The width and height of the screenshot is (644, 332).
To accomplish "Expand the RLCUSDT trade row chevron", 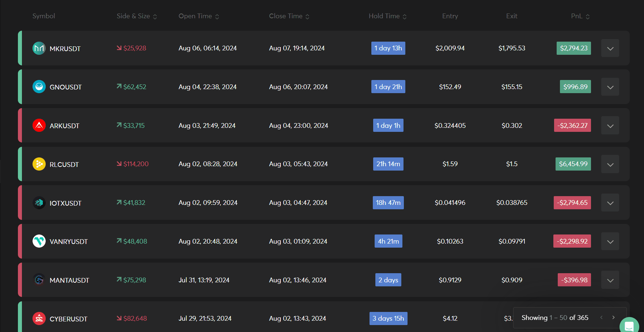I will click(x=610, y=164).
